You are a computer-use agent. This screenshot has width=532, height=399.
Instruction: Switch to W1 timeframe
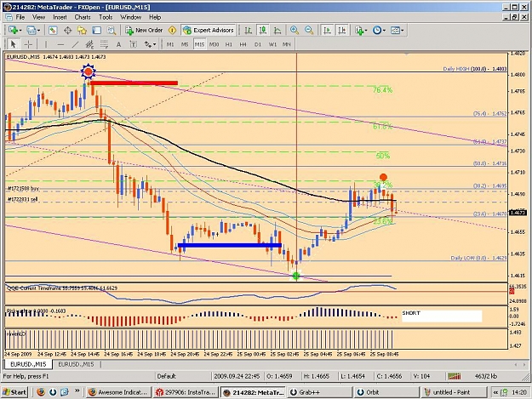[x=272, y=44]
